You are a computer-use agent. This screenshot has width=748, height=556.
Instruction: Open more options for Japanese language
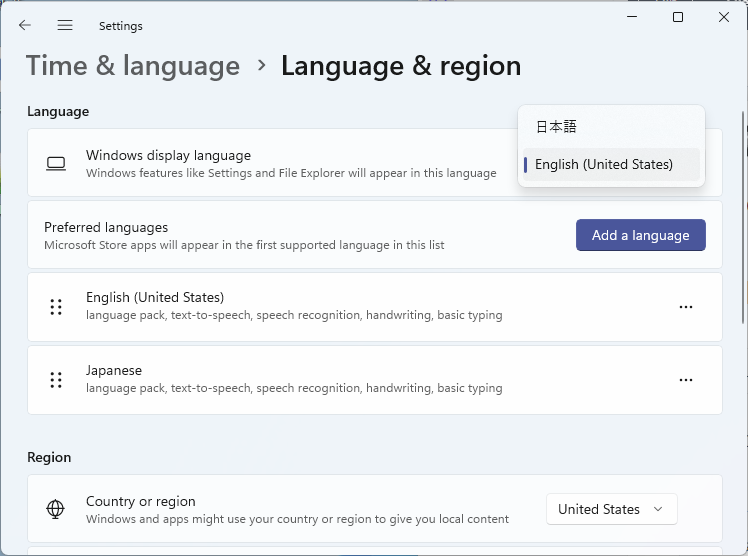[686, 380]
